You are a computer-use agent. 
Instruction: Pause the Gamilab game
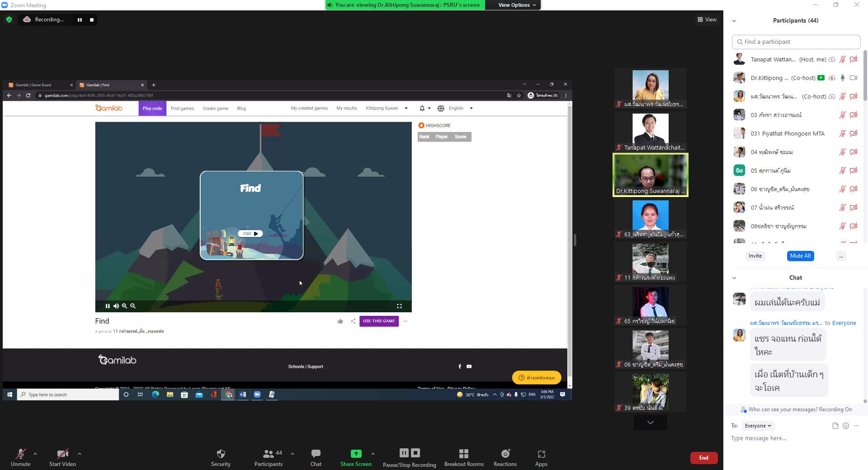(108, 306)
